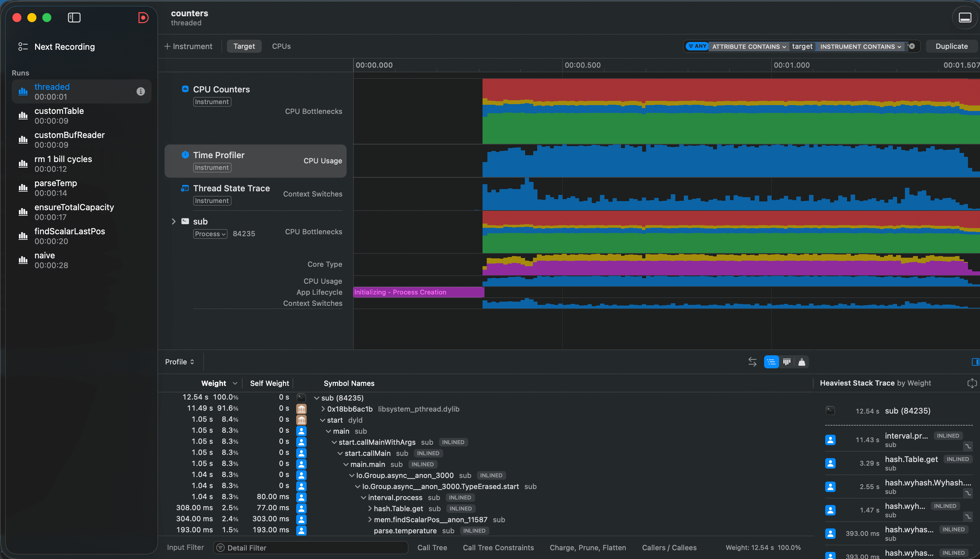This screenshot has width=980, height=559.
Task: Open Callers / Callees options
Action: pyautogui.click(x=669, y=548)
